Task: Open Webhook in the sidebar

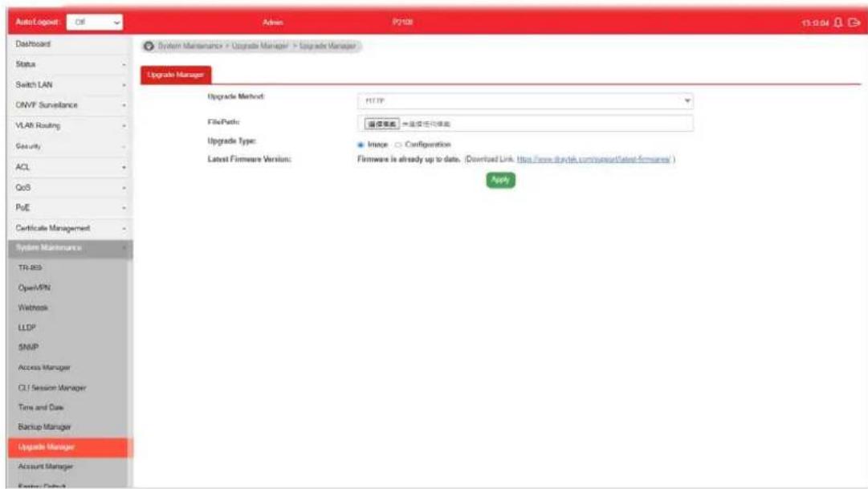Action: pyautogui.click(x=71, y=308)
